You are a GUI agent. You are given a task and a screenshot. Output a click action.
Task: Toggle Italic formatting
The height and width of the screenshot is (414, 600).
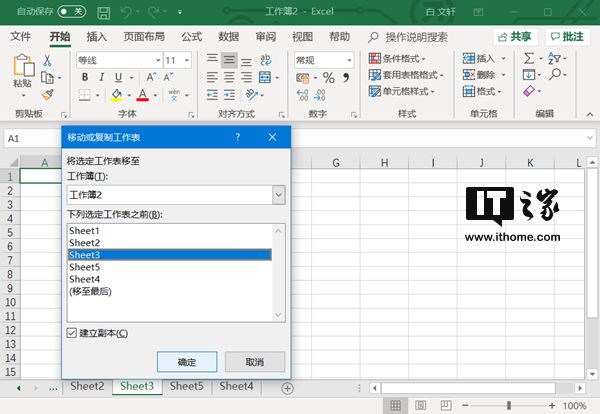click(x=102, y=77)
